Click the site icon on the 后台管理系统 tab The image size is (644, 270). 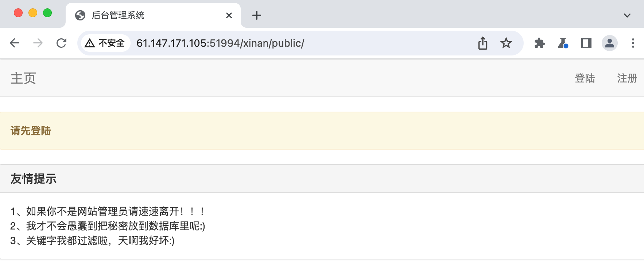click(x=80, y=15)
